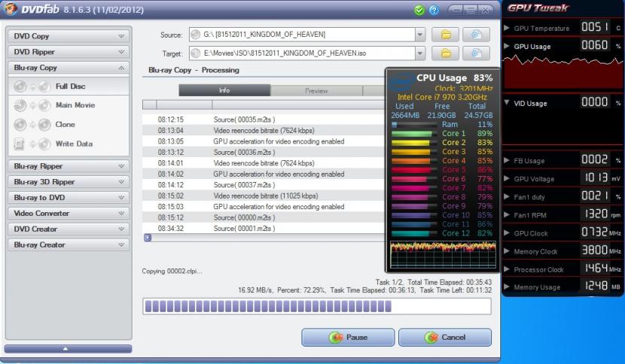Click the log horizontal scrollbar left arrow
The height and width of the screenshot is (364, 625).
pyautogui.click(x=148, y=238)
